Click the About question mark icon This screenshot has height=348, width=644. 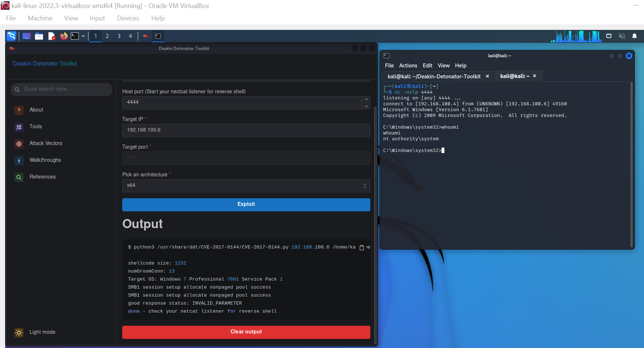pos(19,110)
